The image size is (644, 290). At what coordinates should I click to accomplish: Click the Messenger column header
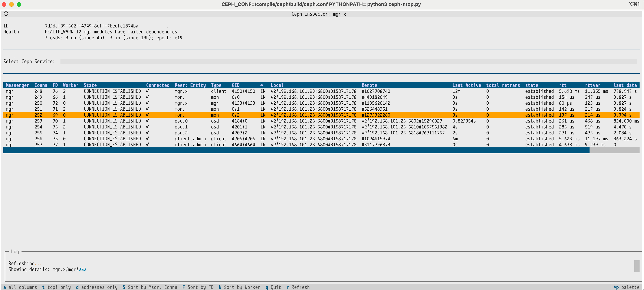pos(17,85)
